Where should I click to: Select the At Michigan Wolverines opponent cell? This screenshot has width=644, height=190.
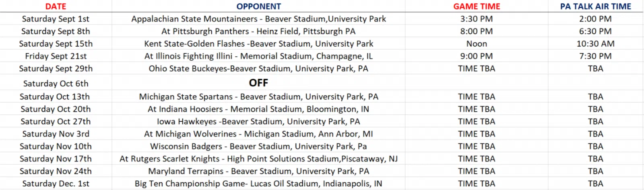tap(258, 134)
